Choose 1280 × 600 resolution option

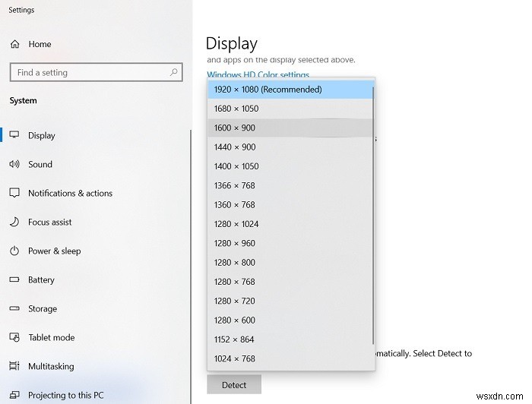click(x=290, y=320)
